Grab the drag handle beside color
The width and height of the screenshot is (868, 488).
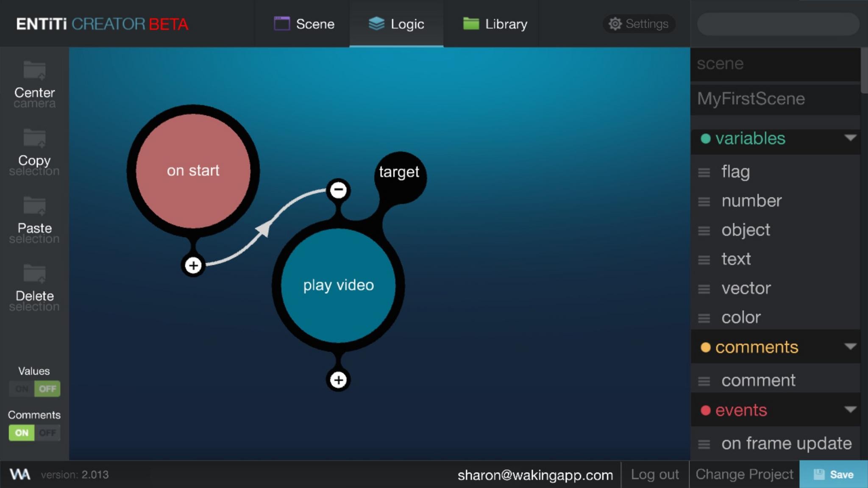pyautogui.click(x=704, y=319)
